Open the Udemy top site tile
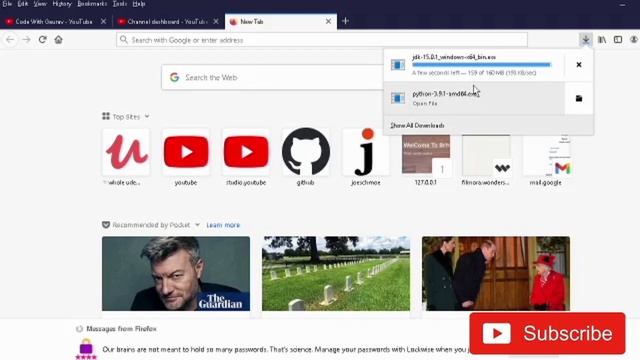This screenshot has width=640, height=360. 126,152
